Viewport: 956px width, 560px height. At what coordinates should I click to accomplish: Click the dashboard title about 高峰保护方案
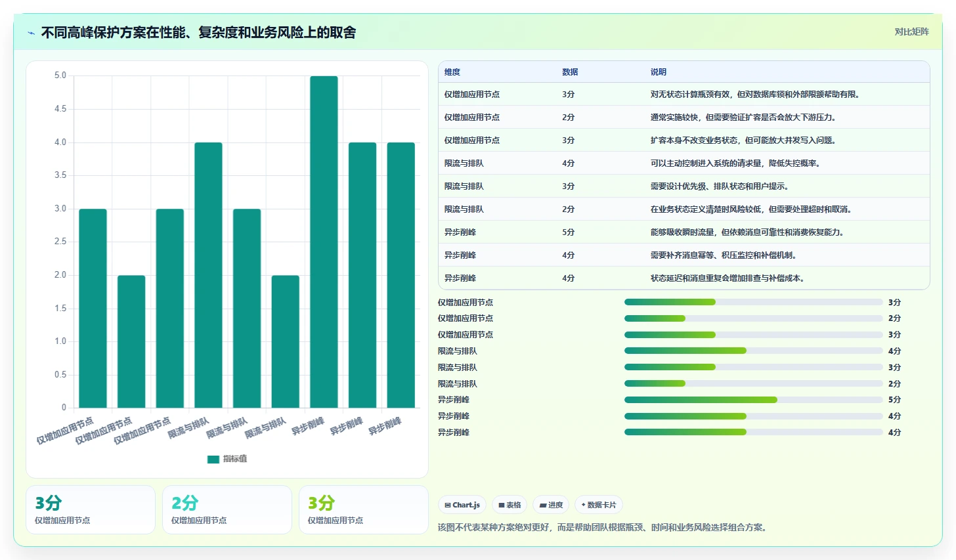(198, 32)
